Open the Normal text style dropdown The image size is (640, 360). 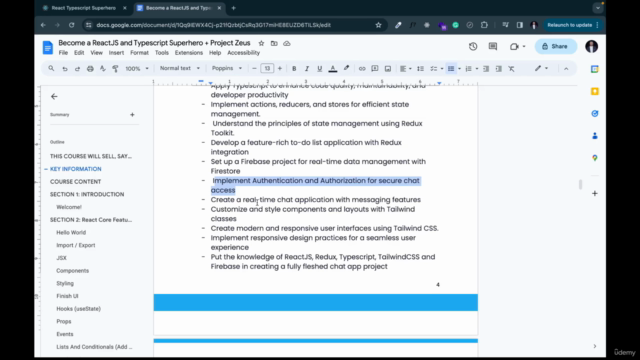pyautogui.click(x=180, y=68)
